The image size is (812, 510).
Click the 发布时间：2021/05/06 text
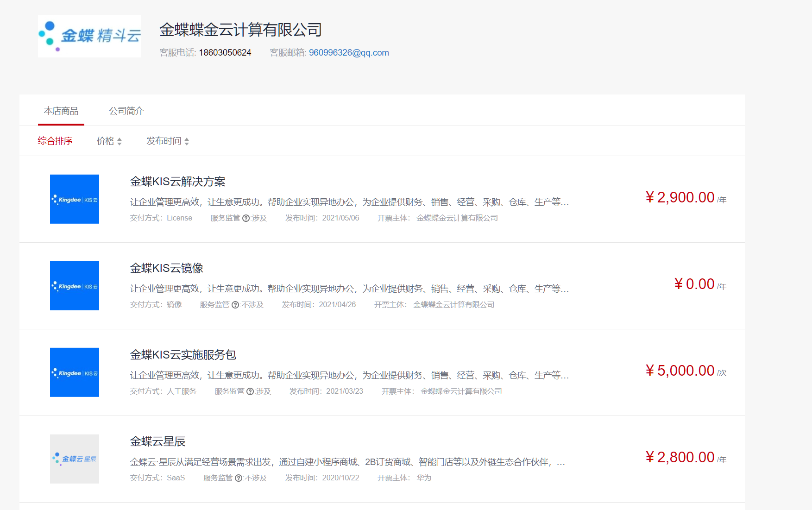(322, 218)
